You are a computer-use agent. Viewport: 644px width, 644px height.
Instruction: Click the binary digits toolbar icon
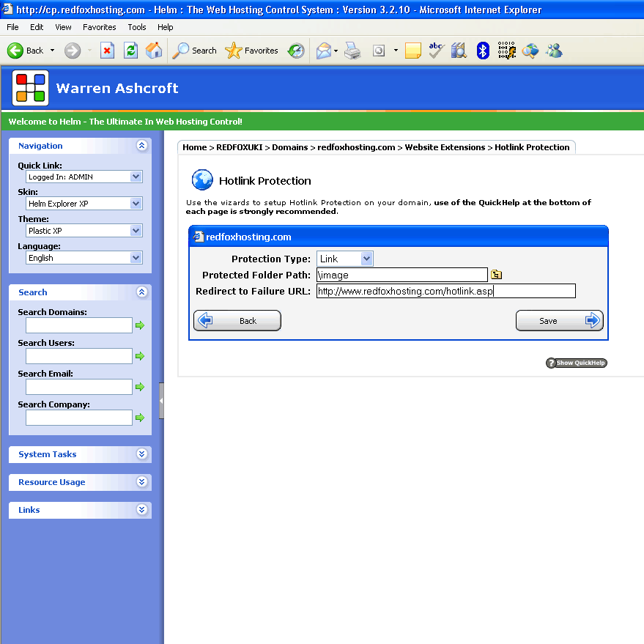506,50
